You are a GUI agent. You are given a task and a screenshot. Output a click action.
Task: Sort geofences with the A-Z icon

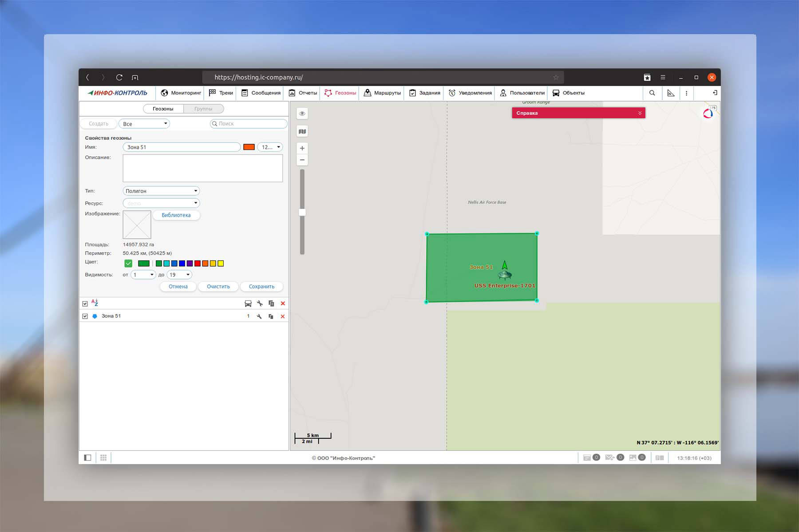(x=95, y=303)
